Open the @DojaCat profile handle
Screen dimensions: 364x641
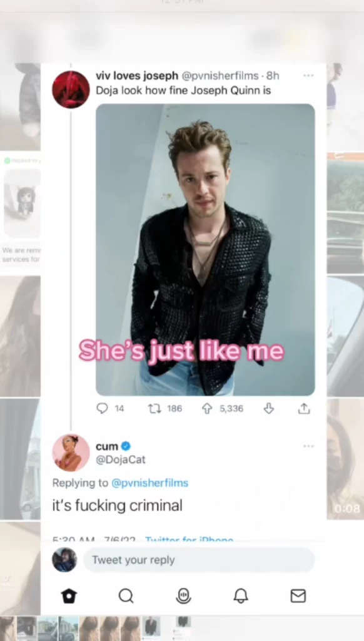click(121, 459)
